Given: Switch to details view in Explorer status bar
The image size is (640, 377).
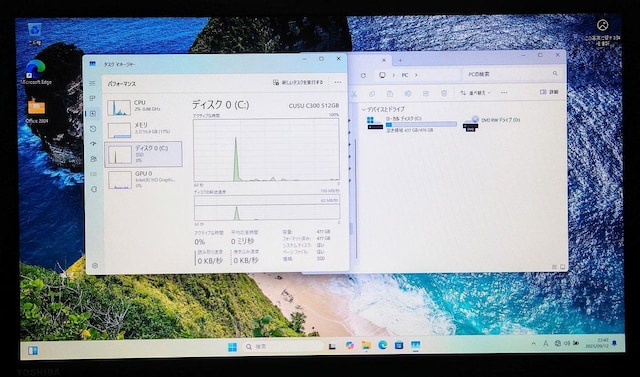Looking at the screenshot, I should click(x=555, y=266).
